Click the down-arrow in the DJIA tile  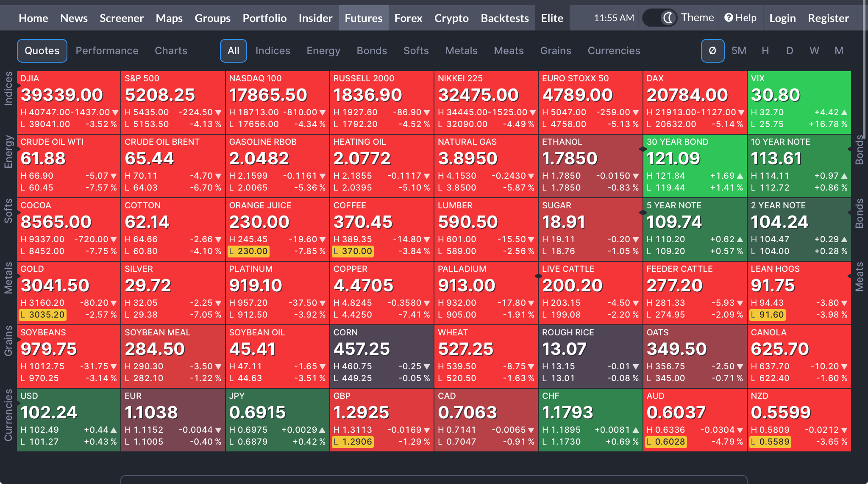pos(115,113)
